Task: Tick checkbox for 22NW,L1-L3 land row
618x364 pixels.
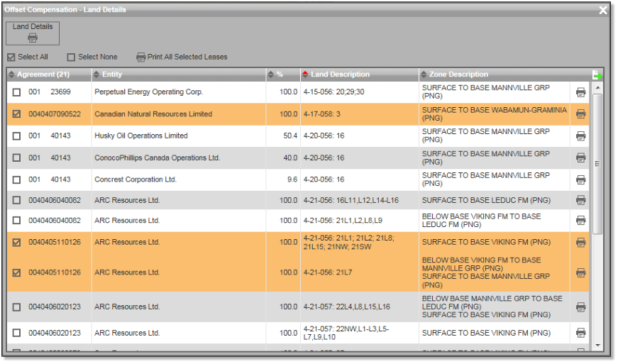Action: [x=16, y=333]
